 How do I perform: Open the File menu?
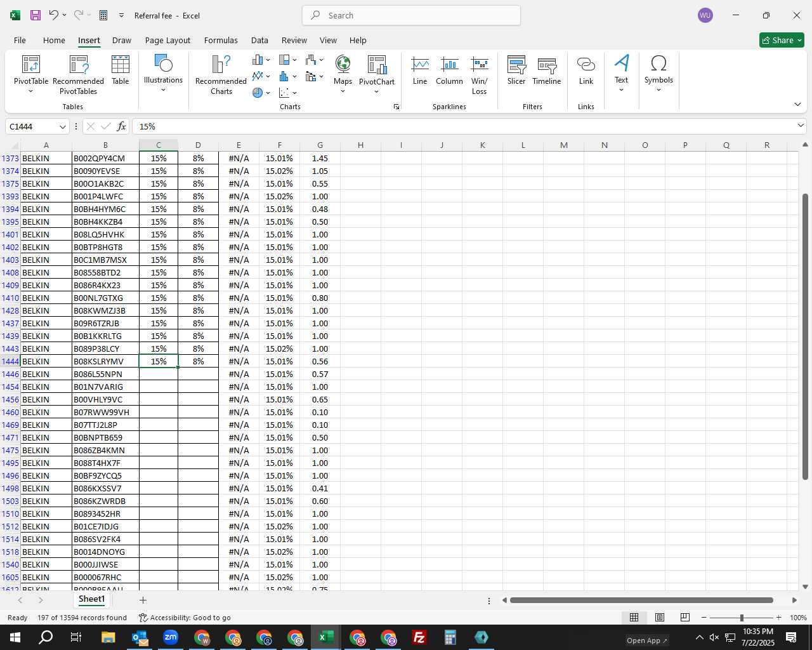click(x=20, y=40)
